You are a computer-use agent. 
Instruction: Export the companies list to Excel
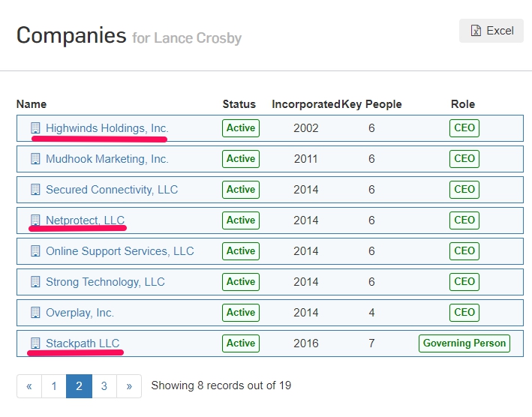tap(491, 31)
